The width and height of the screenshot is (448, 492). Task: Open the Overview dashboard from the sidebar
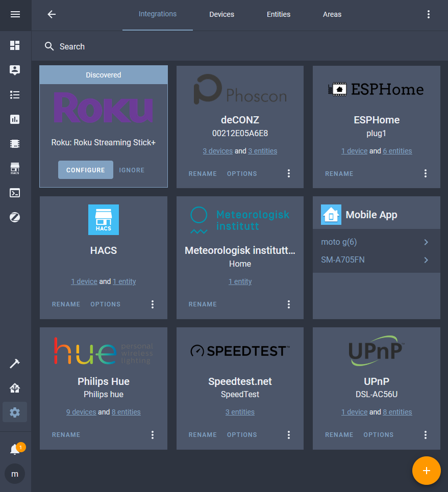coord(15,45)
